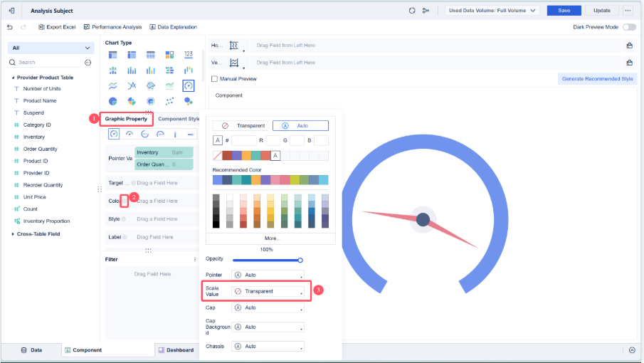The height and width of the screenshot is (363, 644).
Task: Pick the KPI number card chart icon
Action: (x=188, y=55)
